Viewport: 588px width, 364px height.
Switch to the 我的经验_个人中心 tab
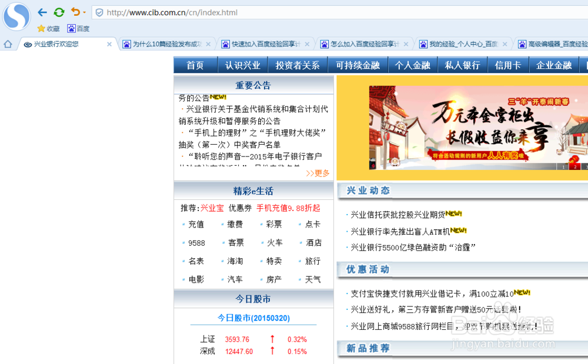[x=463, y=44]
